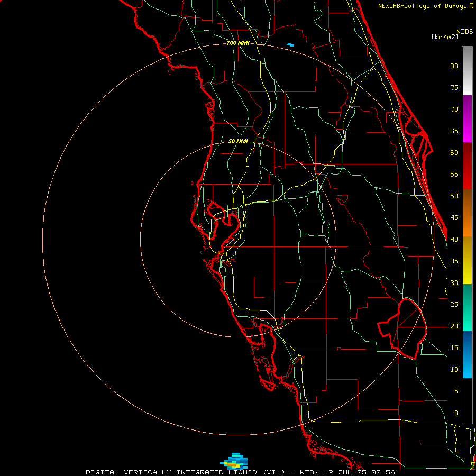
Task: Click the 70 value on the scale
Action: coord(454,109)
